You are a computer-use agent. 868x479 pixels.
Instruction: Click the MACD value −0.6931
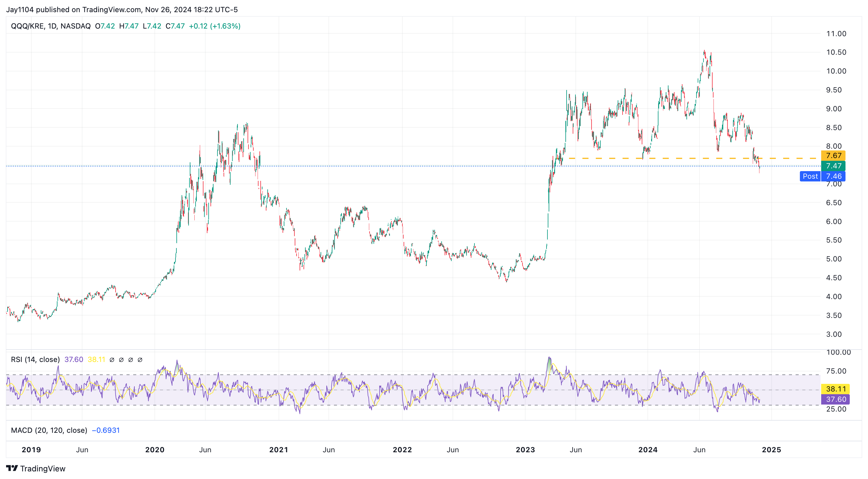click(x=106, y=430)
